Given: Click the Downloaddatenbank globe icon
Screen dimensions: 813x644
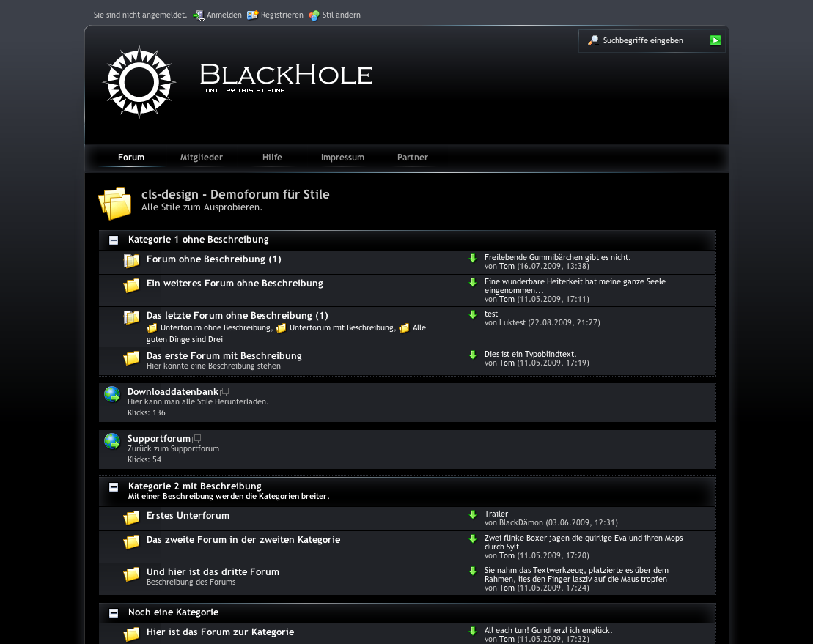Looking at the screenshot, I should 112,395.
